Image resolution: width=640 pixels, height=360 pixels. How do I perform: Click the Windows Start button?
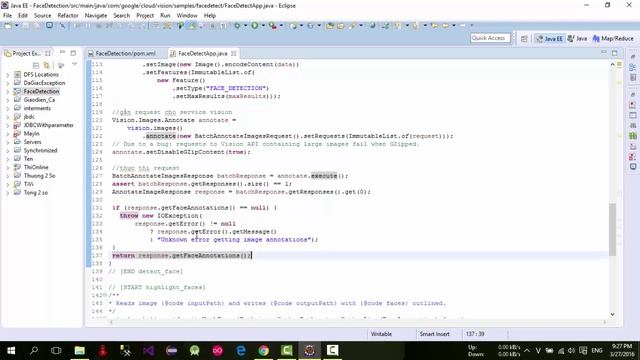(11, 350)
